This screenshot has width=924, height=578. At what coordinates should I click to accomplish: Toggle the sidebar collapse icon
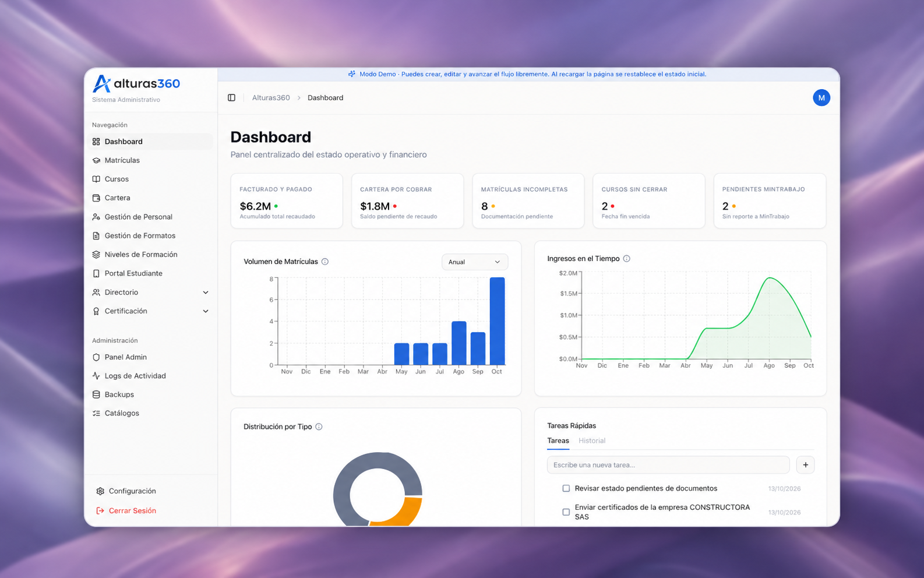pyautogui.click(x=231, y=98)
